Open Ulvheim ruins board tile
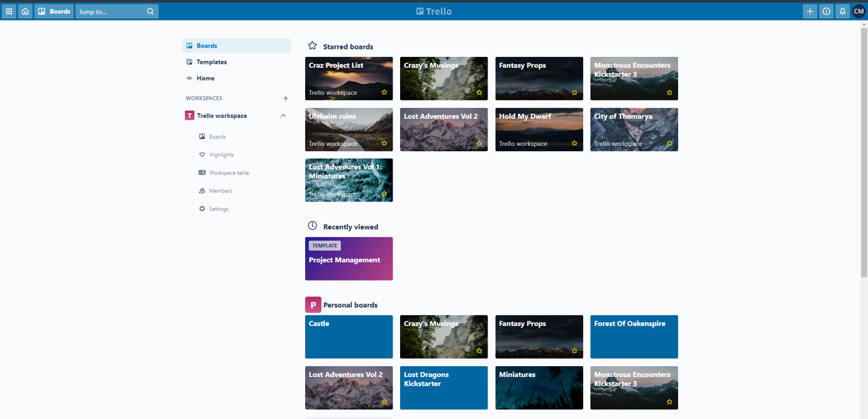 (x=349, y=129)
